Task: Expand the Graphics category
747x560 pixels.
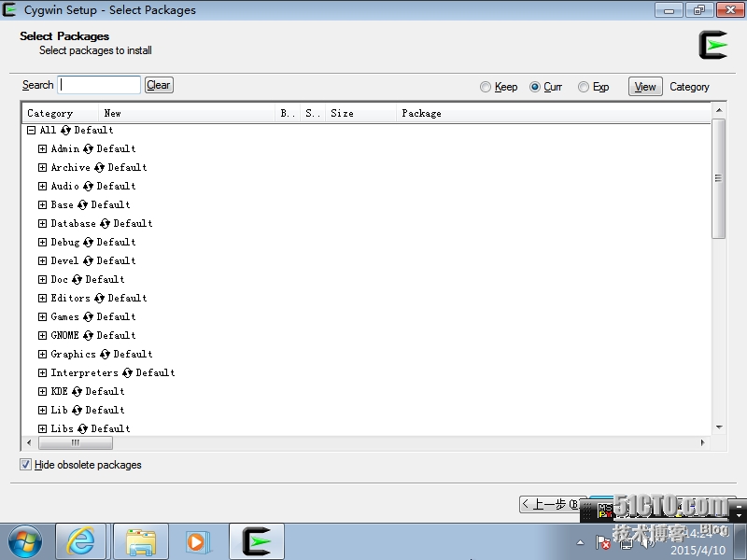Action: point(42,355)
